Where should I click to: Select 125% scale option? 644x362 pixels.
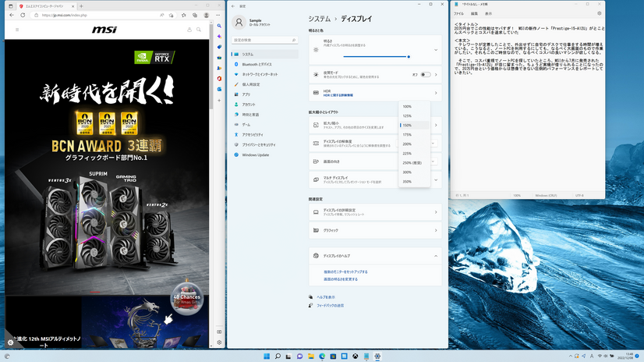click(x=414, y=116)
